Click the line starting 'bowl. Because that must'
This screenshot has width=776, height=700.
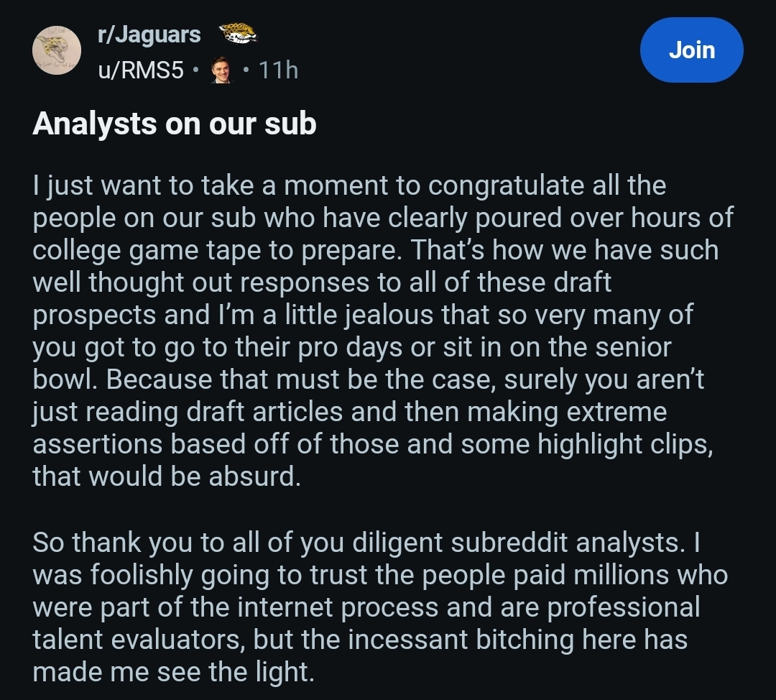pyautogui.click(x=368, y=379)
